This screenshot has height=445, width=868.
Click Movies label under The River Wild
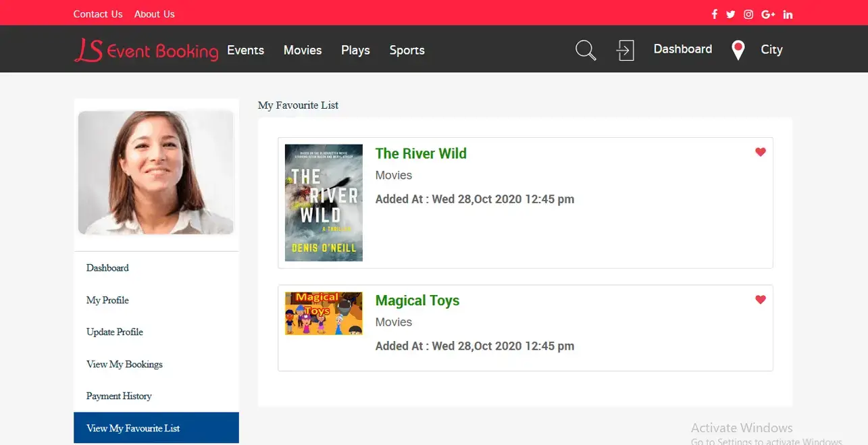pos(394,176)
